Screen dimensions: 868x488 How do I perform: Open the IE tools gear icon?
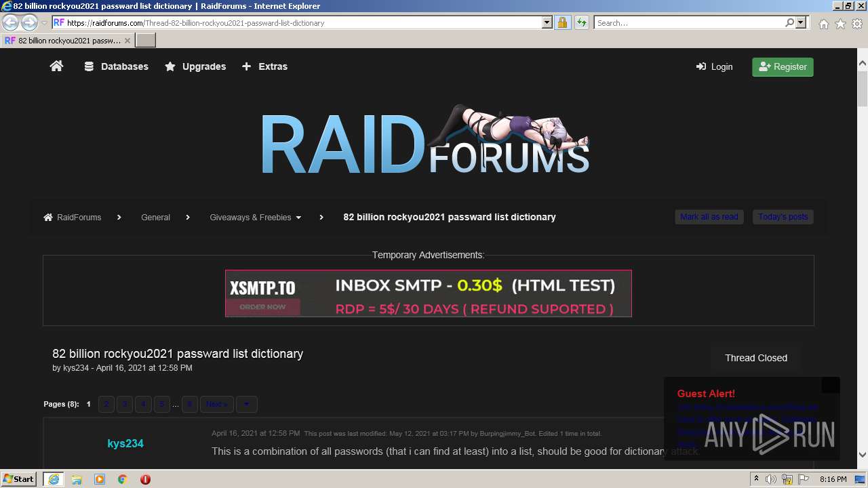857,24
